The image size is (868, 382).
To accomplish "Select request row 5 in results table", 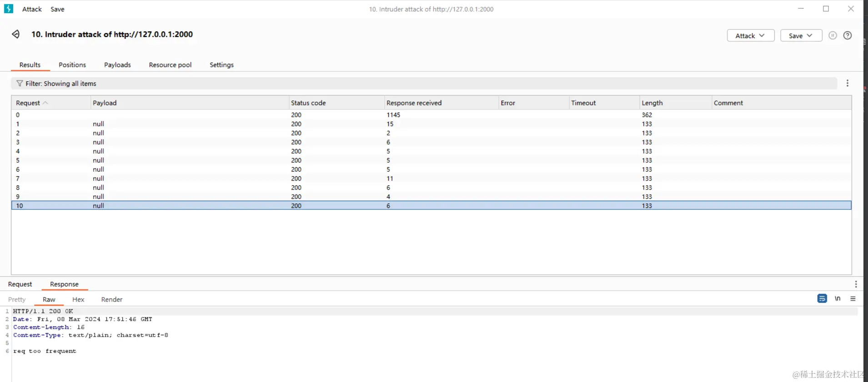I will click(x=431, y=160).
